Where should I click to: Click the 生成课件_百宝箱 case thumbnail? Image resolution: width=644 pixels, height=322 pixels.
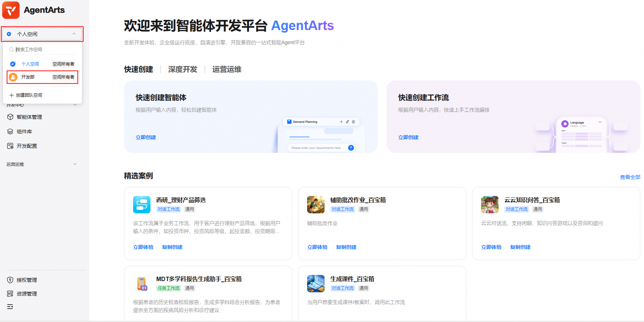316,284
